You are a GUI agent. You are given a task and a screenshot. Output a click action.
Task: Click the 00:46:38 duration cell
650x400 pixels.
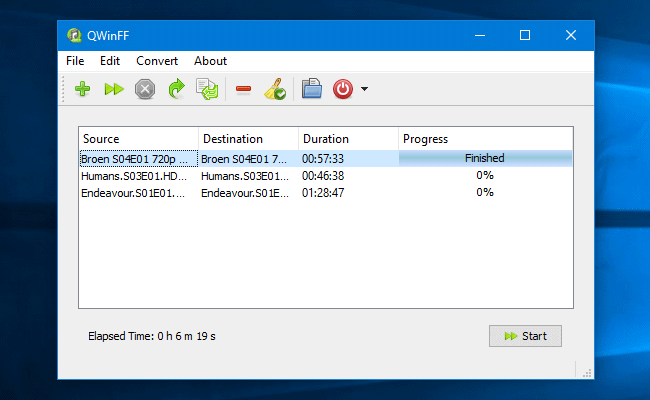(x=348, y=176)
